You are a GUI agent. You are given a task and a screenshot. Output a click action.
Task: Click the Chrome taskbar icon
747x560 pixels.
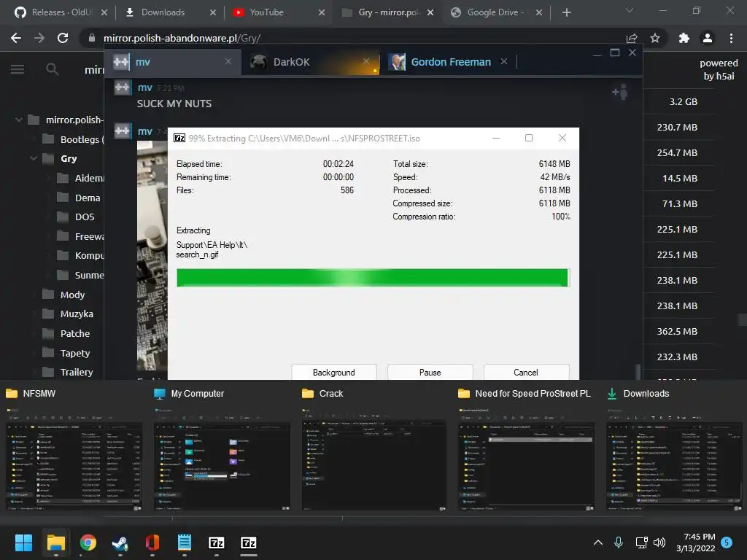pos(88,542)
